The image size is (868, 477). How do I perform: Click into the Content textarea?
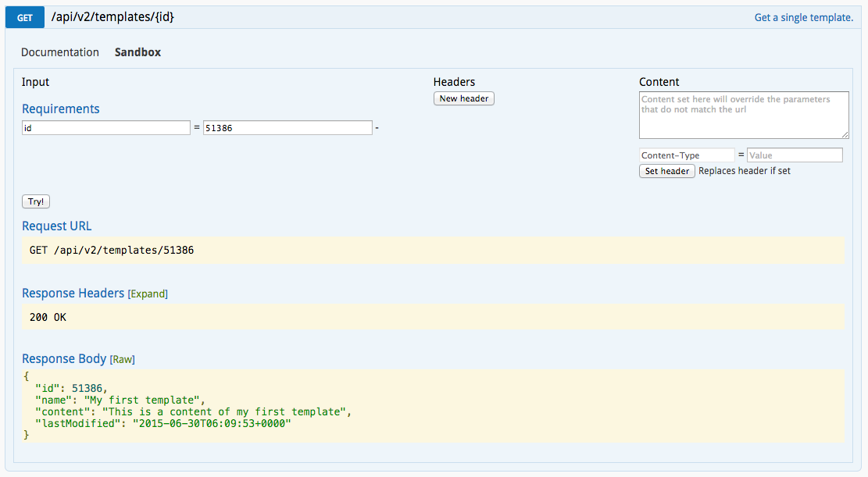[744, 115]
